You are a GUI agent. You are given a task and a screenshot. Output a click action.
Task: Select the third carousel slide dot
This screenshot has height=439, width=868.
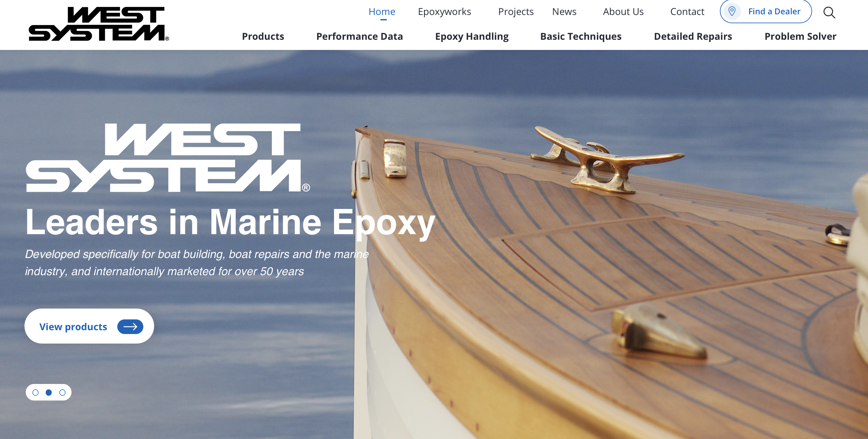pyautogui.click(x=62, y=393)
